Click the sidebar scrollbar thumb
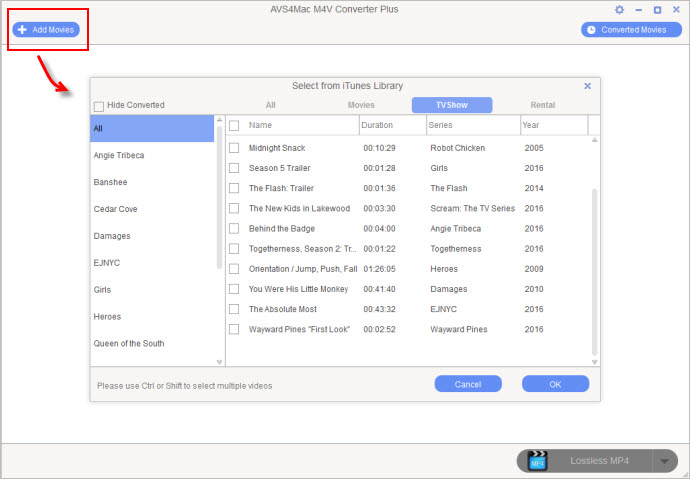This screenshot has height=479, width=690. click(220, 197)
